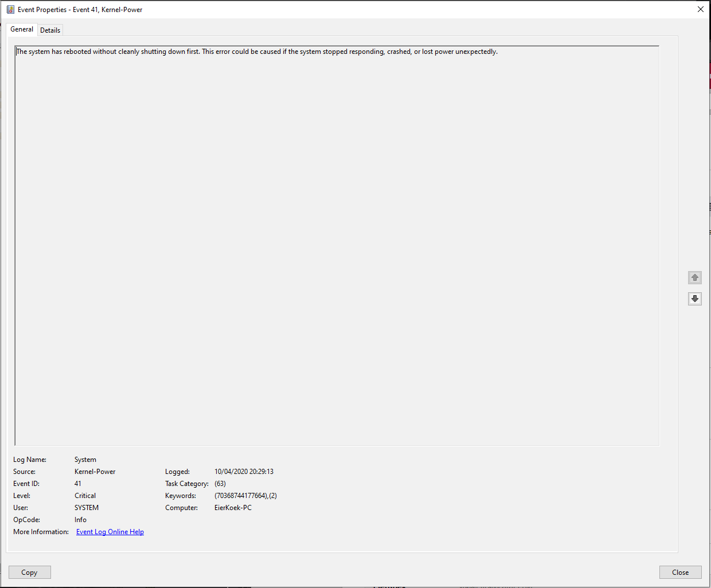Select the Event ID value 41
Screen dimensions: 711x588
(78, 484)
